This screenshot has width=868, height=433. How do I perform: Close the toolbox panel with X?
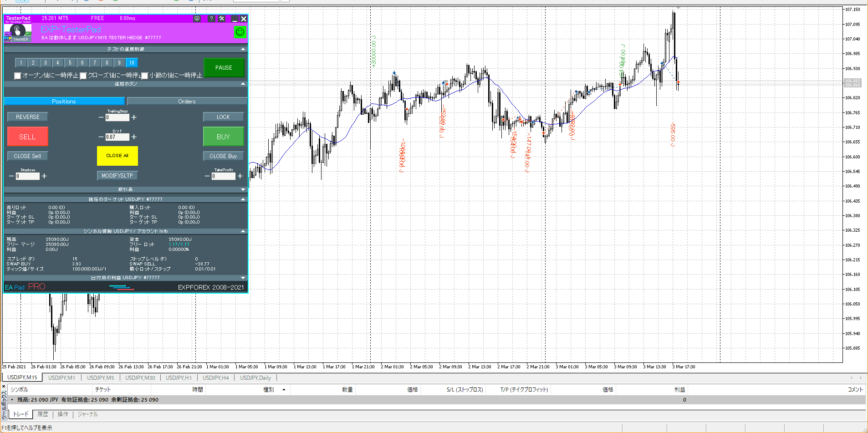tap(4, 387)
